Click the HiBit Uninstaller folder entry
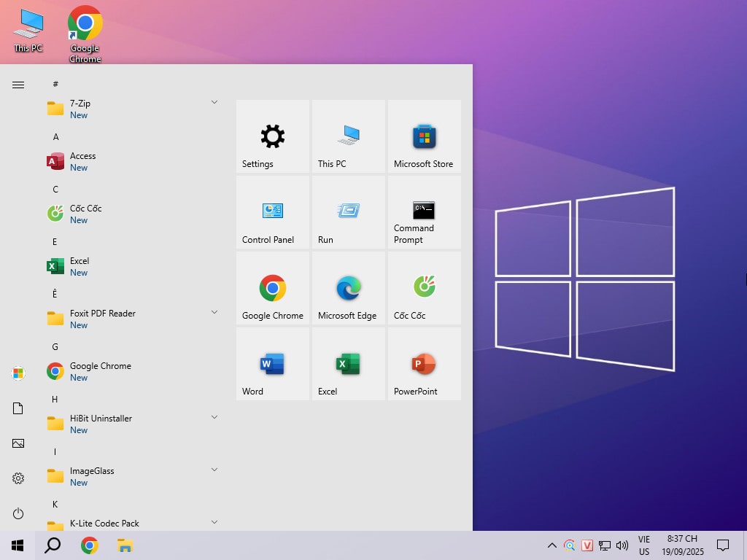This screenshot has width=747, height=560. pos(133,424)
